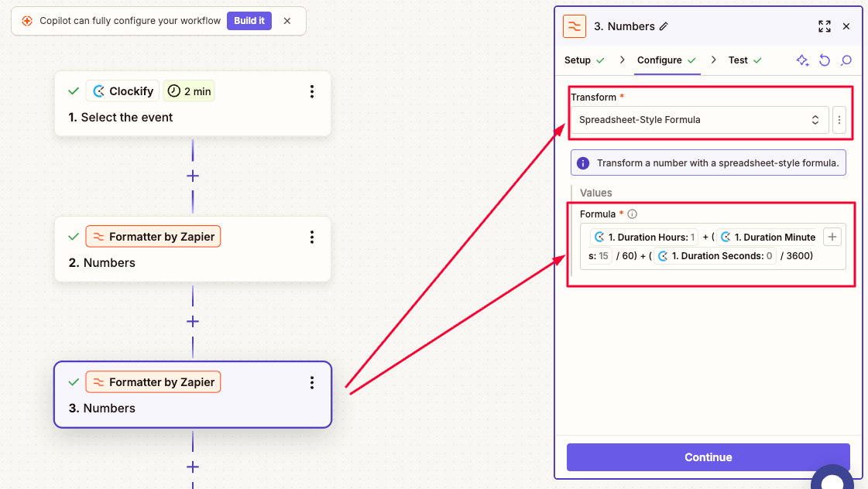Click the plus node between steps 1 and 2
This screenshot has width=868, height=489.
tap(191, 176)
